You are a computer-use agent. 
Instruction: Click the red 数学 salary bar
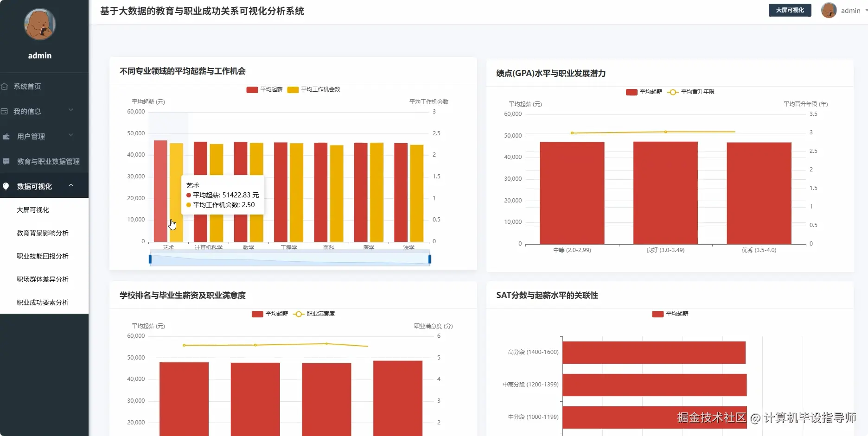point(241,192)
